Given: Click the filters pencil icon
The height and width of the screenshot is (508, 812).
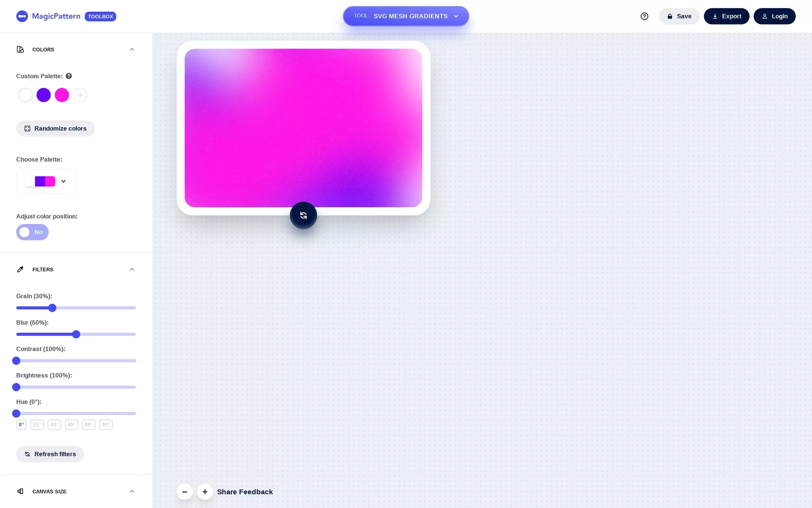Looking at the screenshot, I should tap(20, 269).
